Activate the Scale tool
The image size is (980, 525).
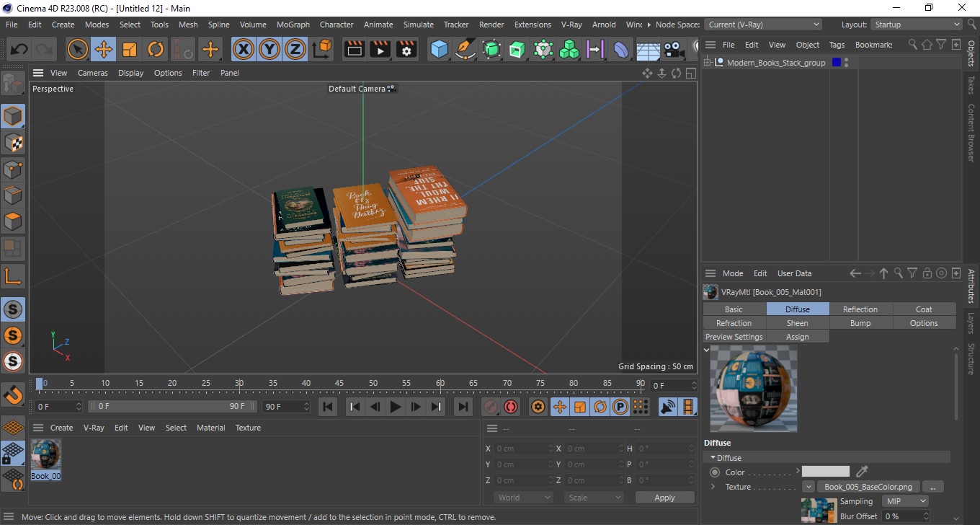click(x=130, y=50)
